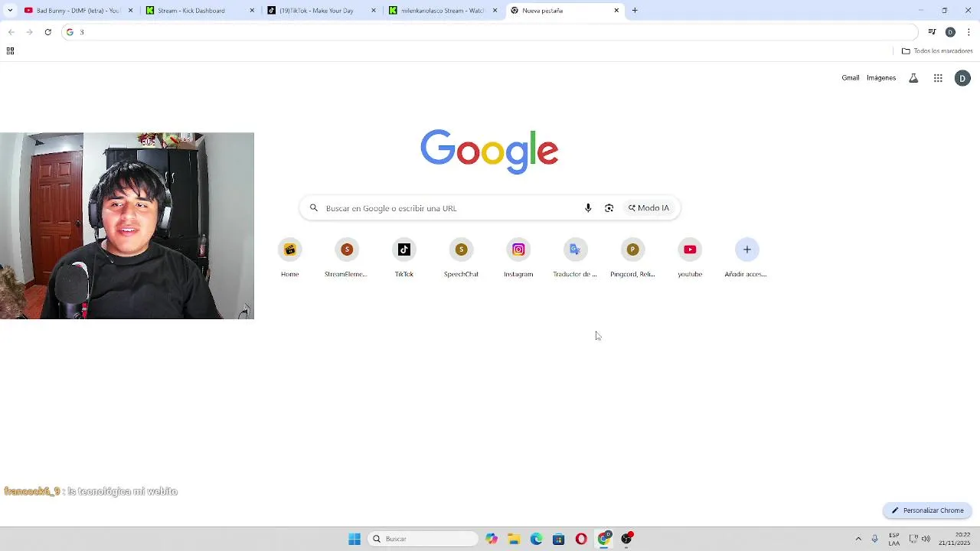Viewport: 980px width, 551px height.
Task: Open the Chrome three-dot menu
Action: (x=969, y=32)
